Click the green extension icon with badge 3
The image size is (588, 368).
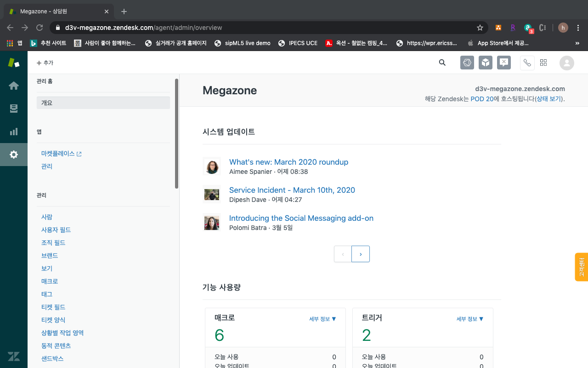click(528, 29)
